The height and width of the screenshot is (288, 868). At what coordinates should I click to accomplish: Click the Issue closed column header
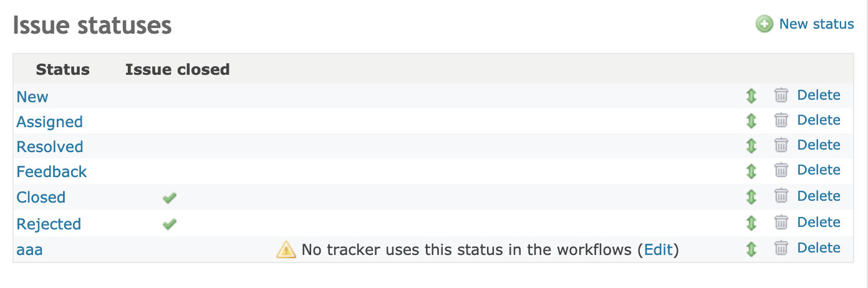(177, 70)
